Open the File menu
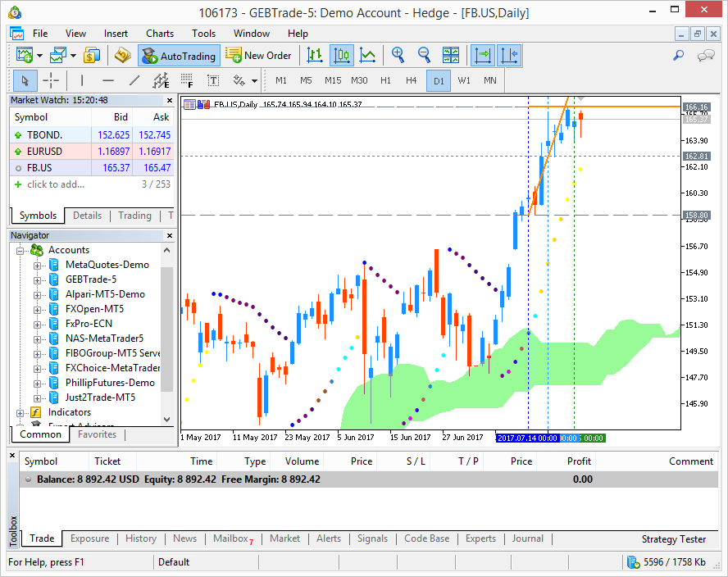The width and height of the screenshot is (728, 577). pos(40,34)
